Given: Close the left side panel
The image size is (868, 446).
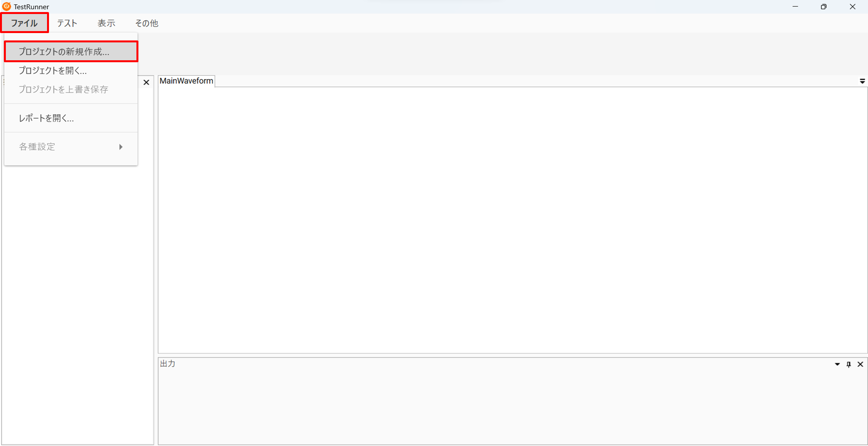Looking at the screenshot, I should click(146, 82).
